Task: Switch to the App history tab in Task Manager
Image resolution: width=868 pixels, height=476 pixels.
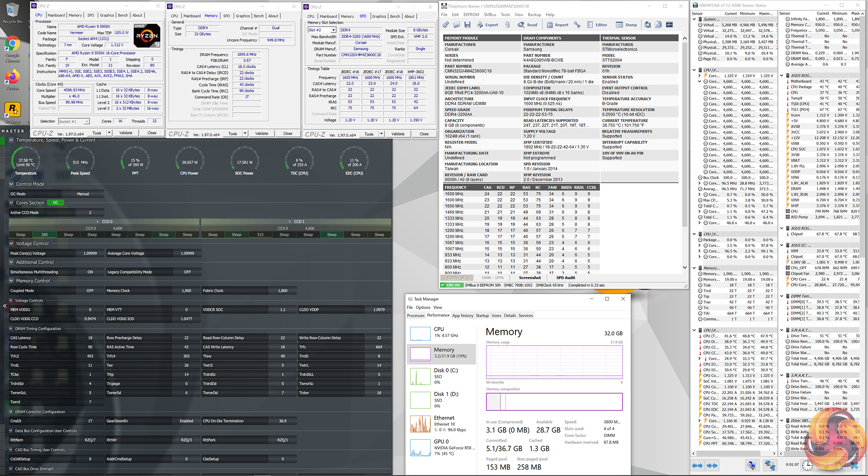Action: 462,315
